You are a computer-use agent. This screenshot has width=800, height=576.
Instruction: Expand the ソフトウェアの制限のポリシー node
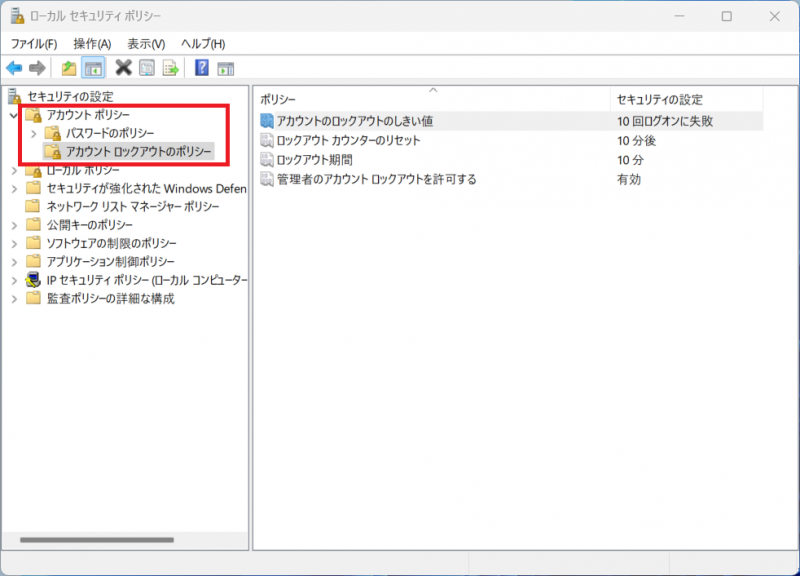click(x=14, y=243)
